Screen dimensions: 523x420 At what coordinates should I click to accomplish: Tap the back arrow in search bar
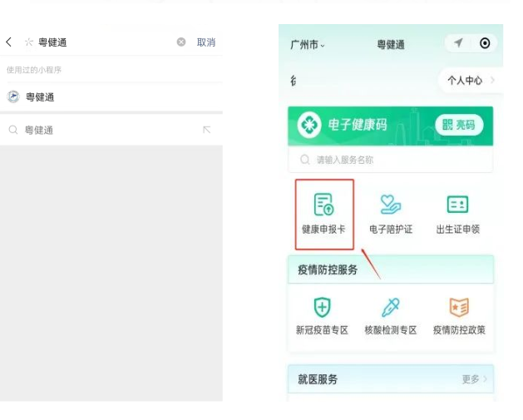click(x=9, y=42)
